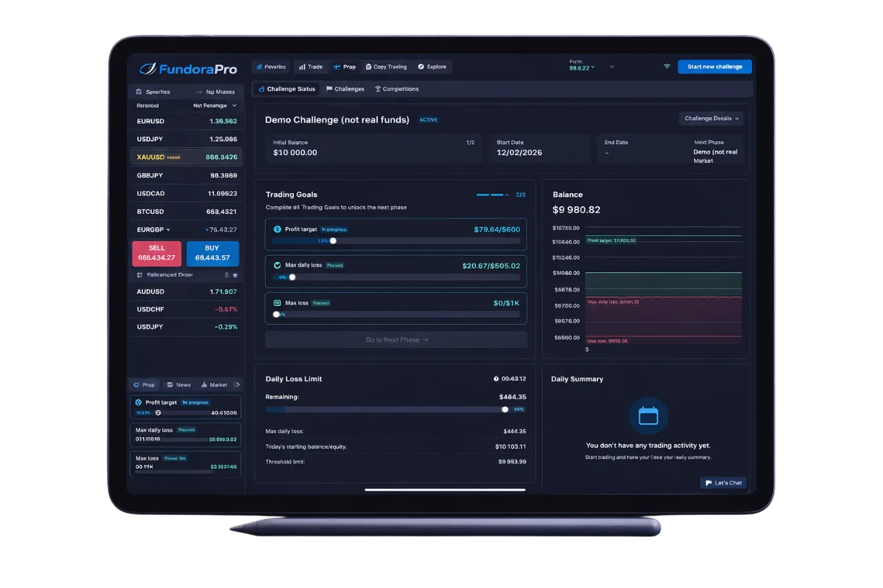This screenshot has width=883, height=588.
Task: Select the sidebar Prop tab
Action: click(x=144, y=385)
